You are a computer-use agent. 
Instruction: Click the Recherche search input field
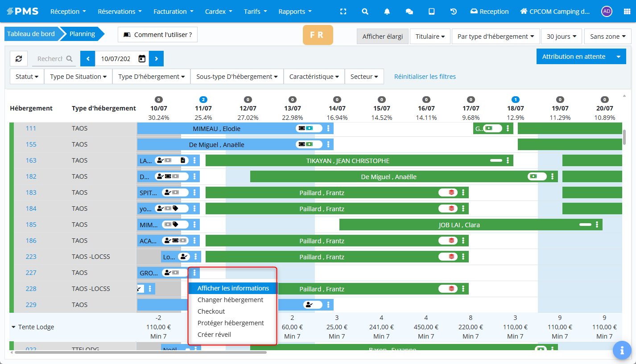tap(50, 59)
